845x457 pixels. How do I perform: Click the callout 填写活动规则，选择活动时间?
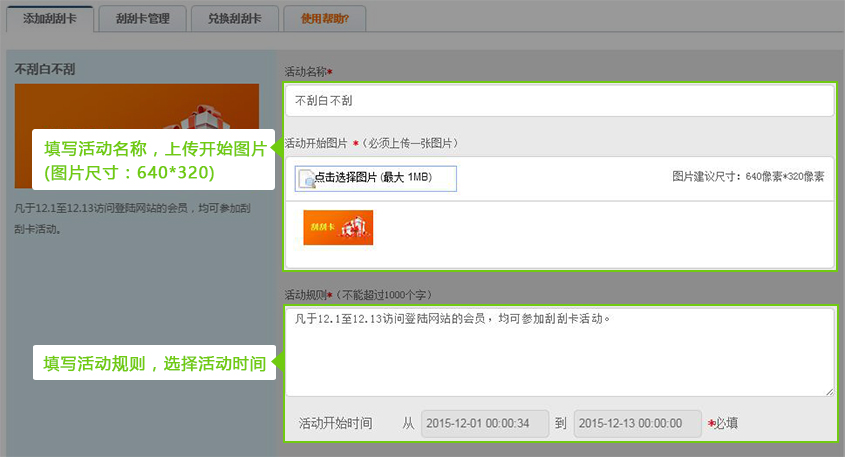tap(154, 363)
